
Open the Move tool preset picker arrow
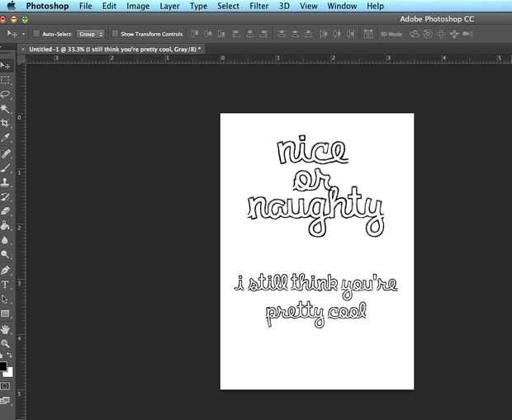pyautogui.click(x=23, y=34)
